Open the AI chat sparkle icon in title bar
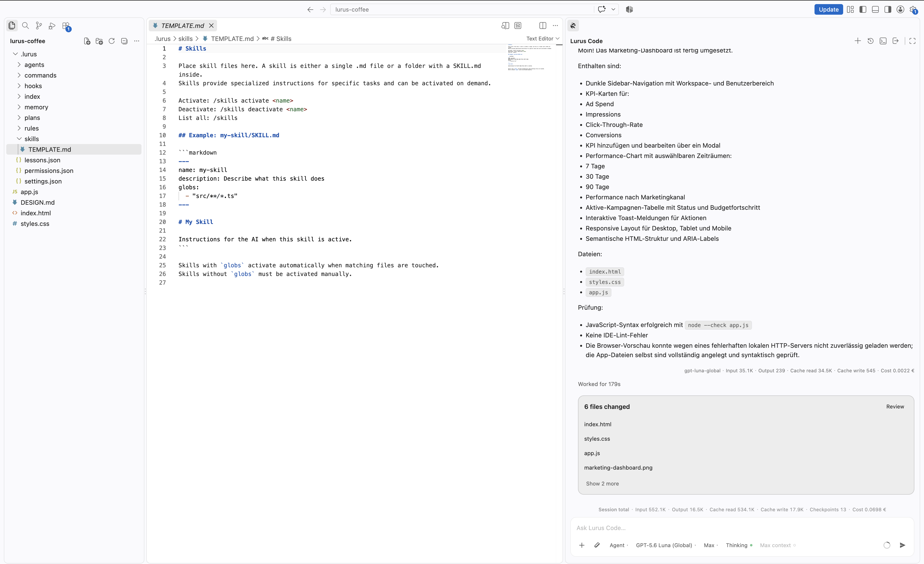This screenshot has width=924, height=564. coord(602,9)
